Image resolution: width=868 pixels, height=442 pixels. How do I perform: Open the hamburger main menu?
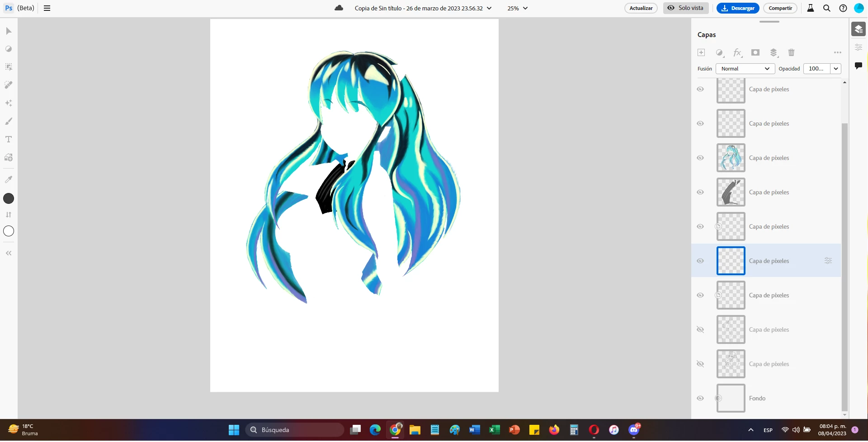pos(47,8)
